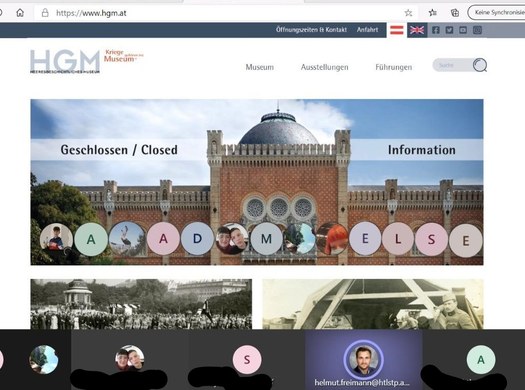Click the Keine Synchronisierung profile button
The image size is (525, 390).
point(496,13)
